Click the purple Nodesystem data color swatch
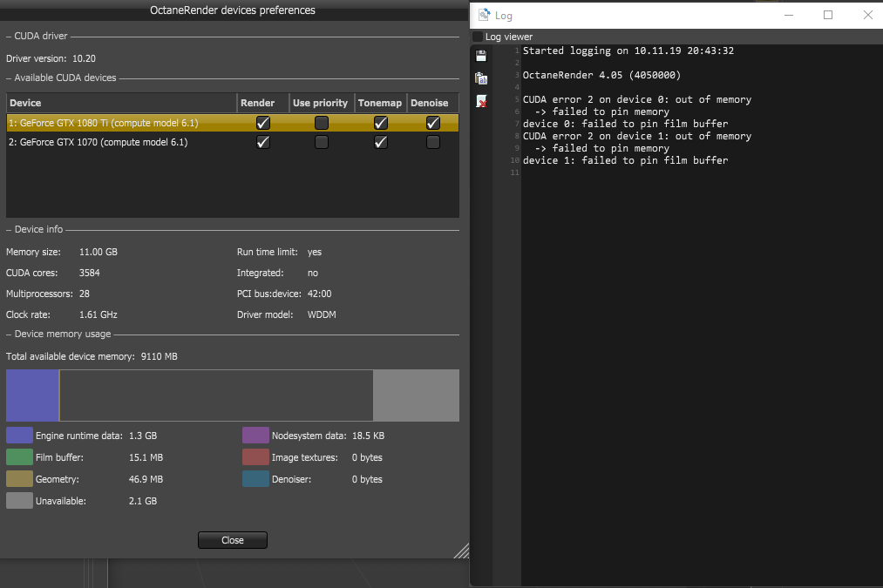Image resolution: width=883 pixels, height=588 pixels. tap(255, 436)
